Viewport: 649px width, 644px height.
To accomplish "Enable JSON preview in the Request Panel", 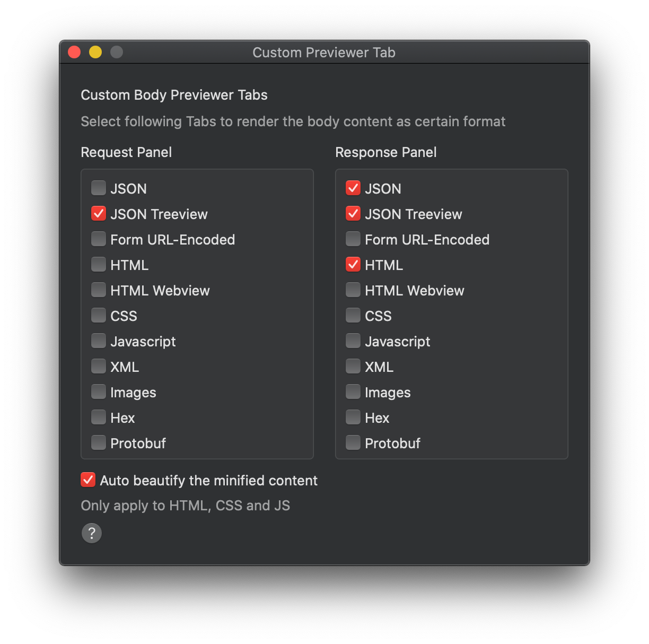I will (99, 188).
